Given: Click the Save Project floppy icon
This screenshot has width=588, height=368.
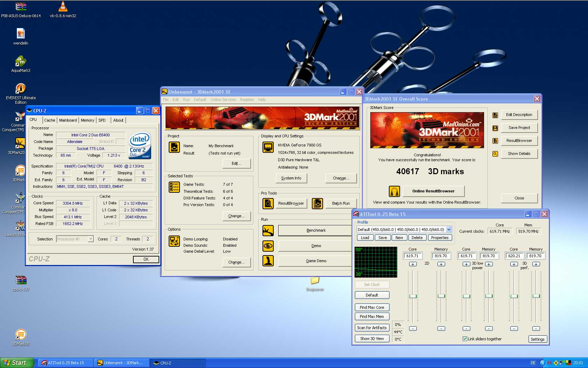Looking at the screenshot, I should 495,128.
